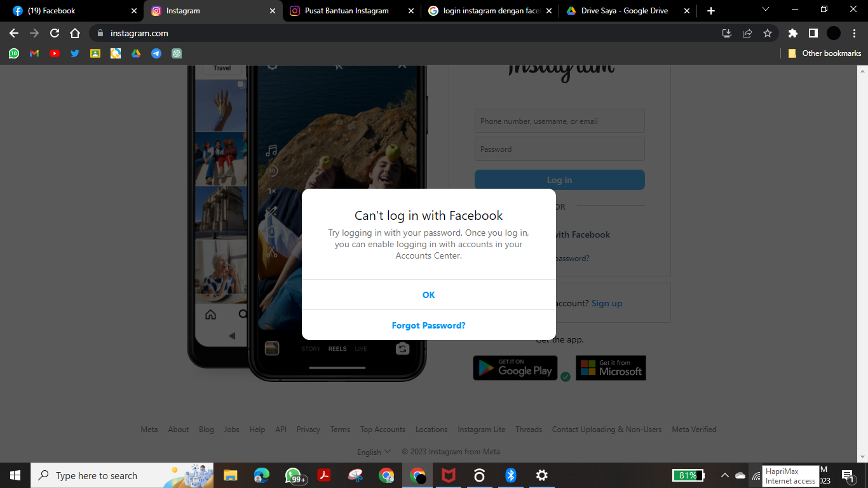This screenshot has width=868, height=488.
Task: Open the Help footer link
Action: (x=257, y=430)
